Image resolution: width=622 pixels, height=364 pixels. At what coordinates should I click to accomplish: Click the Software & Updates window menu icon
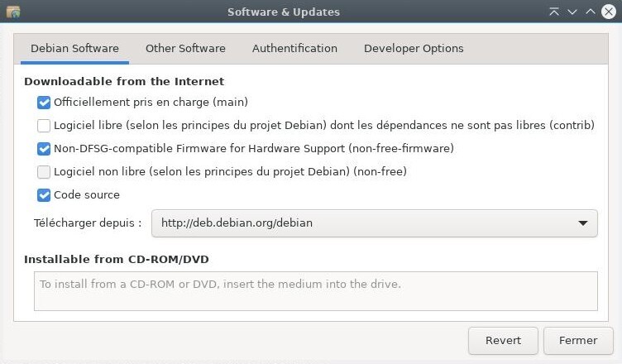(12, 12)
